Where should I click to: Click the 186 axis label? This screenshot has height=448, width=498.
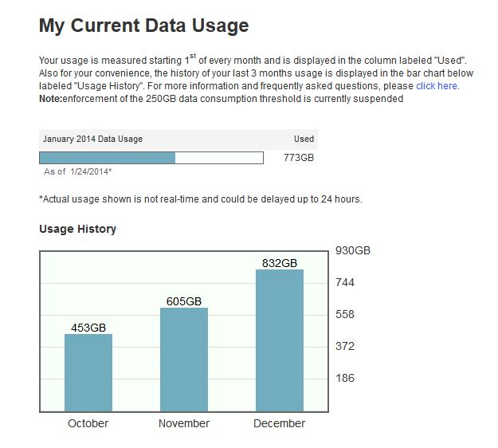pyautogui.click(x=345, y=378)
